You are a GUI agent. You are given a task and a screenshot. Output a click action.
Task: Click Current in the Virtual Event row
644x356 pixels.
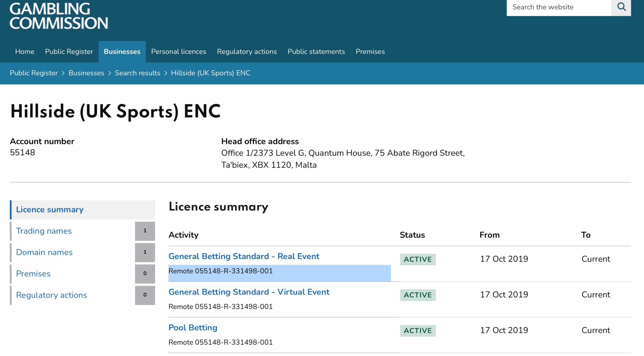(596, 295)
